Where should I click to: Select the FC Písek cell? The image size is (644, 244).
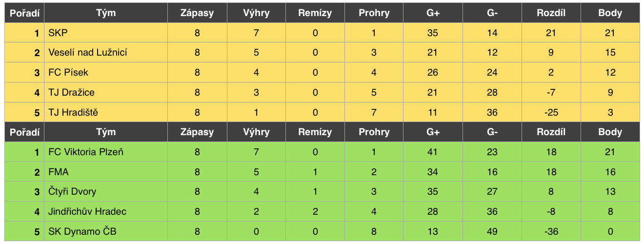coord(106,73)
